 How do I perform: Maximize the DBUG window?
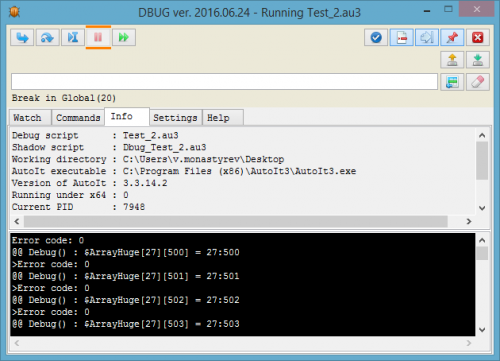[x=448, y=9]
